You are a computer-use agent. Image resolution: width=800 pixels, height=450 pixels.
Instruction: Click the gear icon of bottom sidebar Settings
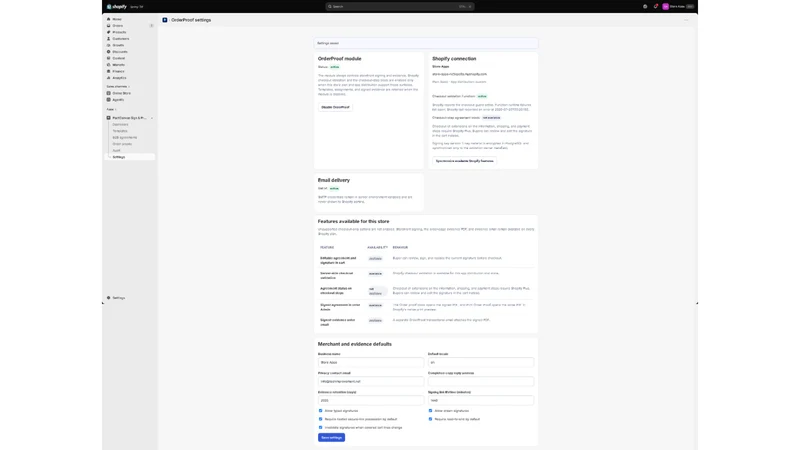coord(109,298)
